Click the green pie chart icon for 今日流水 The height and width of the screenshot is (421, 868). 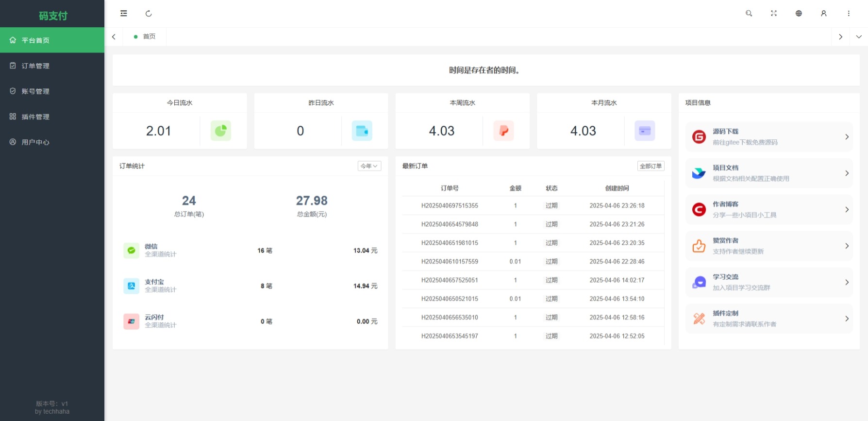click(x=220, y=131)
